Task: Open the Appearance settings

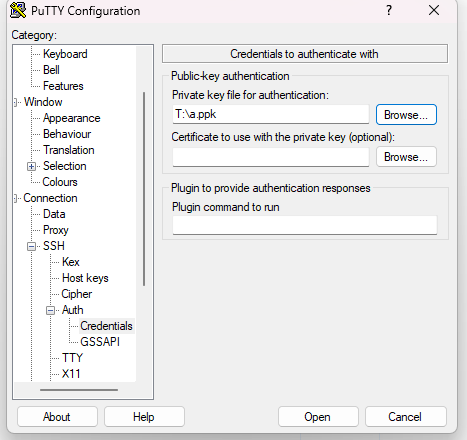Action: 72,118
